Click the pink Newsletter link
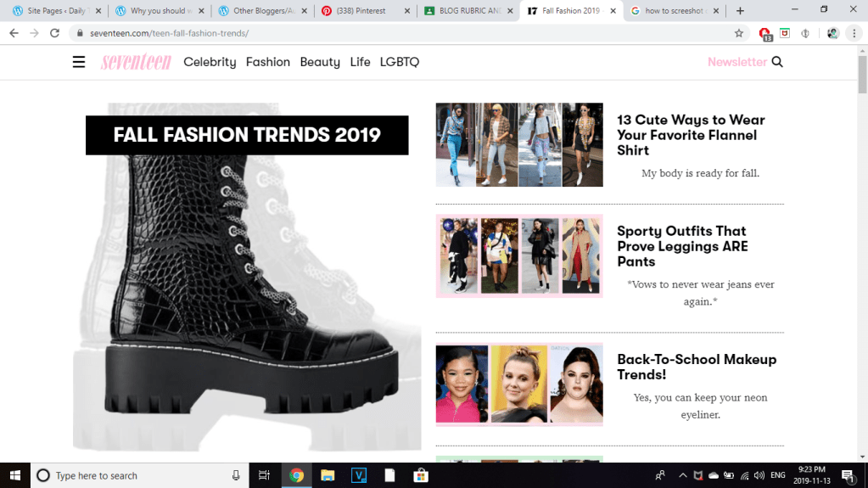 click(736, 62)
